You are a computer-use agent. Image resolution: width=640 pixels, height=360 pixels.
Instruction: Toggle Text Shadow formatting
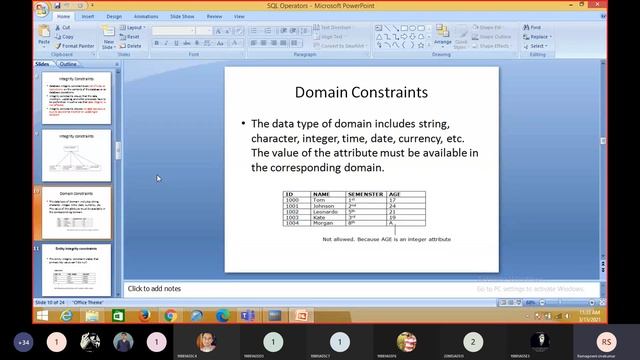click(x=197, y=43)
